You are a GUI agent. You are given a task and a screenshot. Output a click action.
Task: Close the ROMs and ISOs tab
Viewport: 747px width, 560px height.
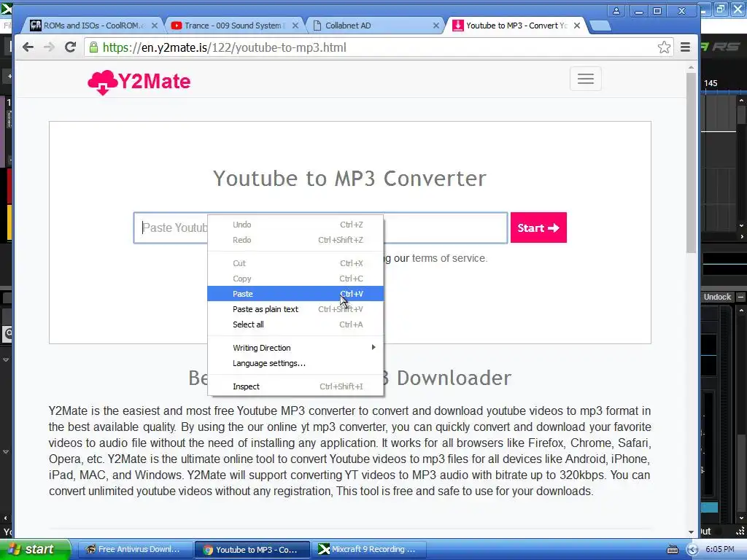tap(155, 26)
